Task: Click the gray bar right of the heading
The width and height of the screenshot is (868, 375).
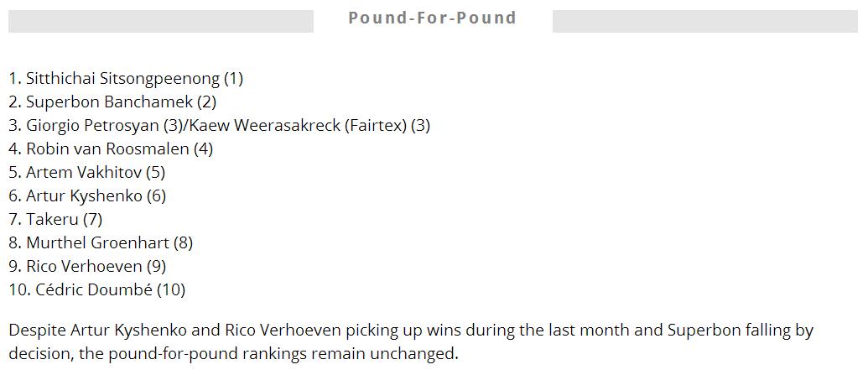Action: point(704,21)
